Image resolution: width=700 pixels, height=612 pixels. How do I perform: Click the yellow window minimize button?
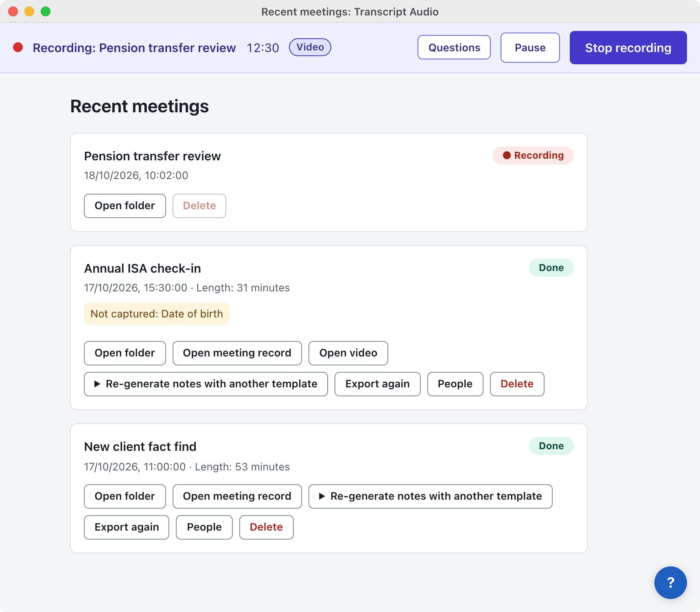point(29,11)
